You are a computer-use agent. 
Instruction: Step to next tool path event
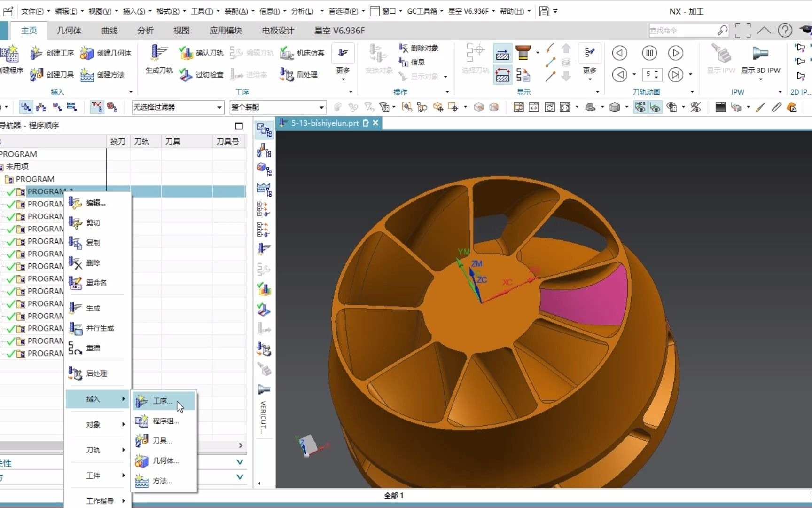click(676, 74)
